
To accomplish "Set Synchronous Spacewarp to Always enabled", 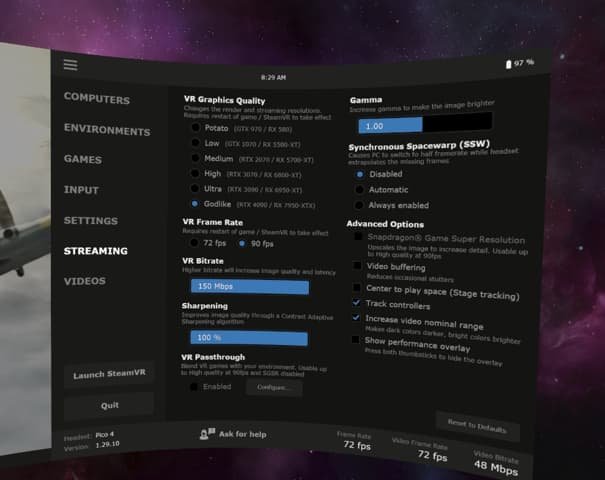I will click(x=359, y=205).
